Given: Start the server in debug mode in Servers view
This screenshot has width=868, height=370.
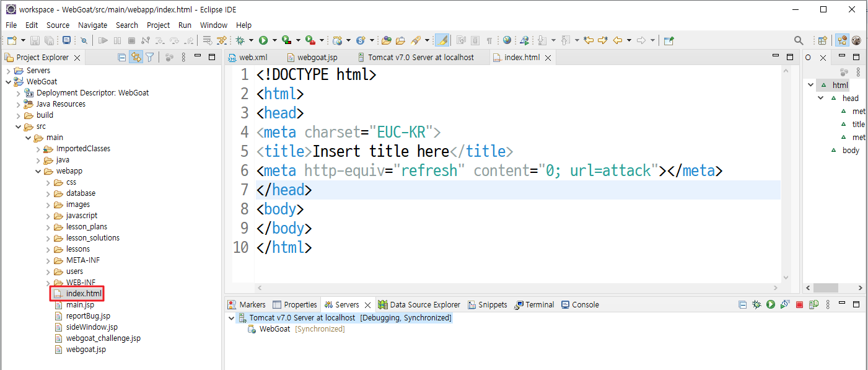Looking at the screenshot, I should pos(756,304).
